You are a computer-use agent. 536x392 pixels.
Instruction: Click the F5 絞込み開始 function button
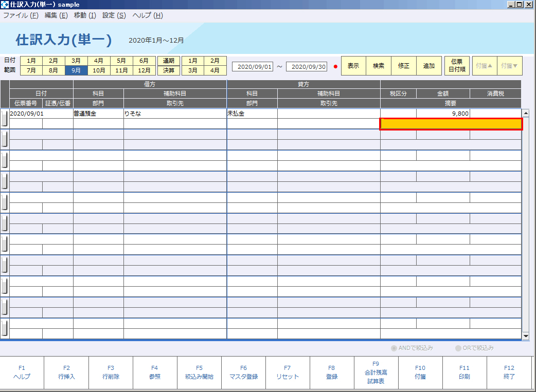[x=199, y=372]
